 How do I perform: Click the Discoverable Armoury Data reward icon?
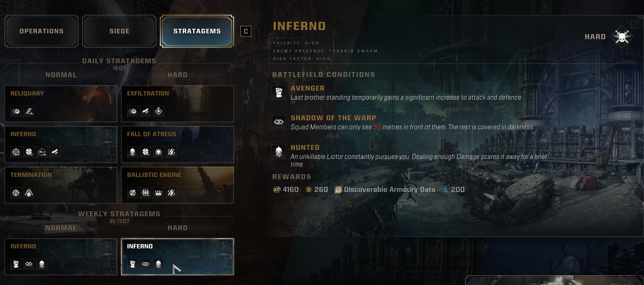tap(338, 189)
